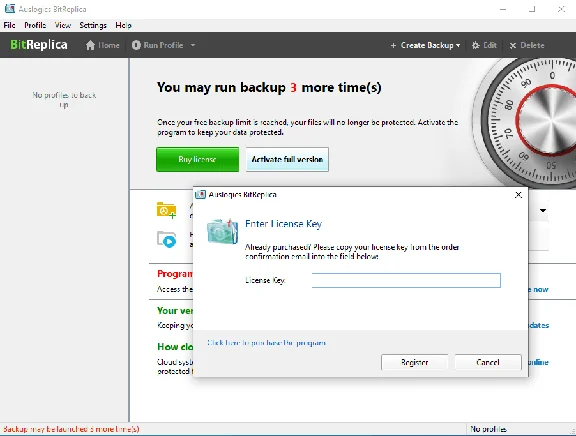Click the 'You may run backup' heading
Screen dimensions: 576x436
[269, 87]
